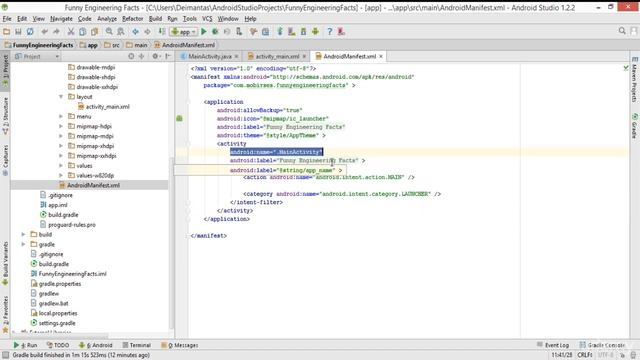
Task: Switch to MainActivity.java editor tab
Action: click(210, 56)
